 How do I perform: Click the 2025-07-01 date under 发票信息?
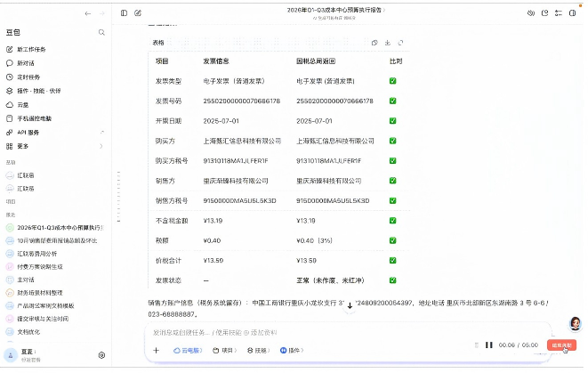click(x=221, y=121)
